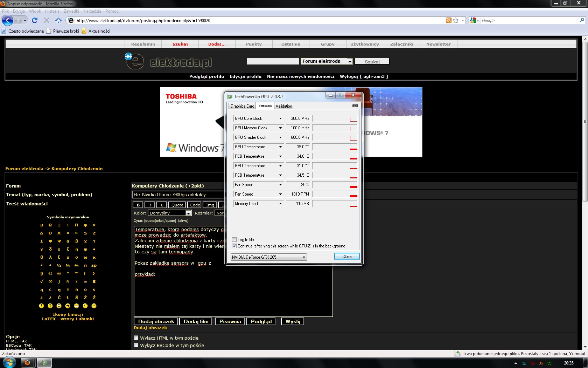Open the Firefox home page icon
Screen dimensions: 588x368
[58, 20]
